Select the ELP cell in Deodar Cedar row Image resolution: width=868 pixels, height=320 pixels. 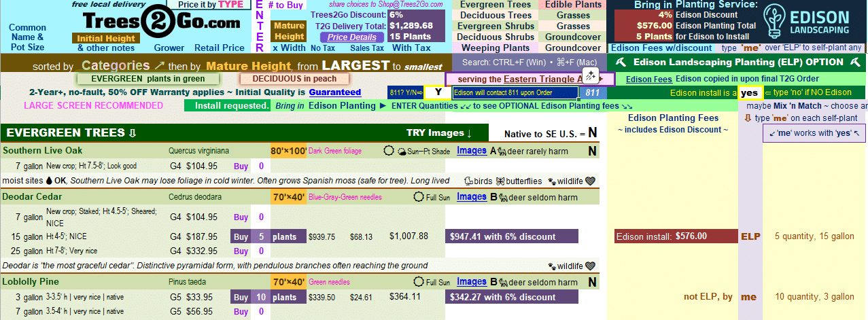coord(750,236)
